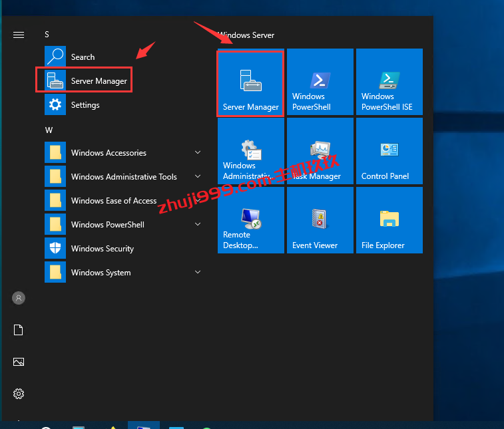The height and width of the screenshot is (429, 504).
Task: Open the Settings gear app icon in the app list
Action: (x=55, y=104)
